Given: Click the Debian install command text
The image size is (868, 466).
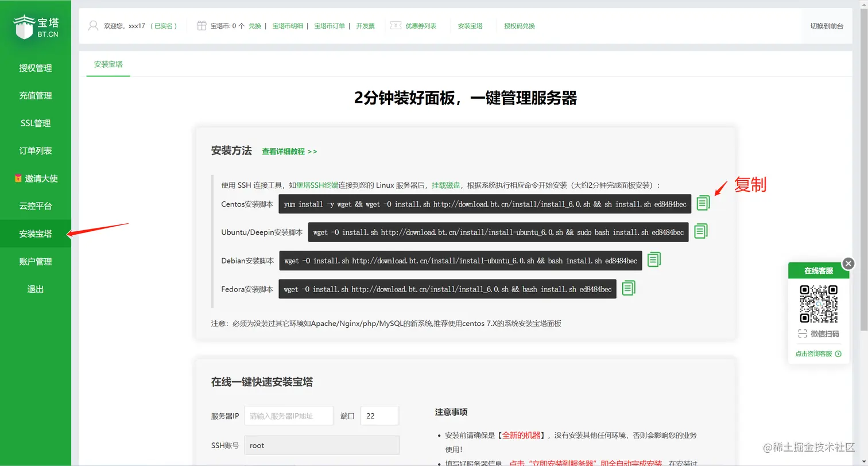Looking at the screenshot, I should (x=460, y=261).
